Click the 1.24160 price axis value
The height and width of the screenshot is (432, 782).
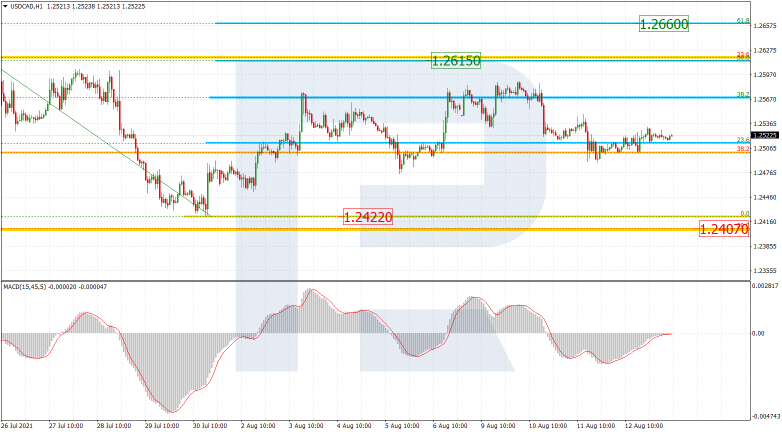pos(765,221)
